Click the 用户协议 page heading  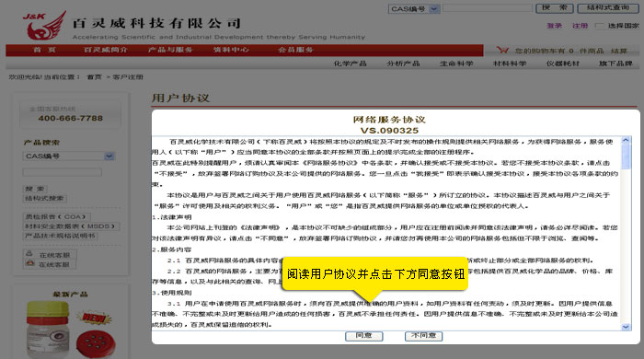[x=180, y=98]
